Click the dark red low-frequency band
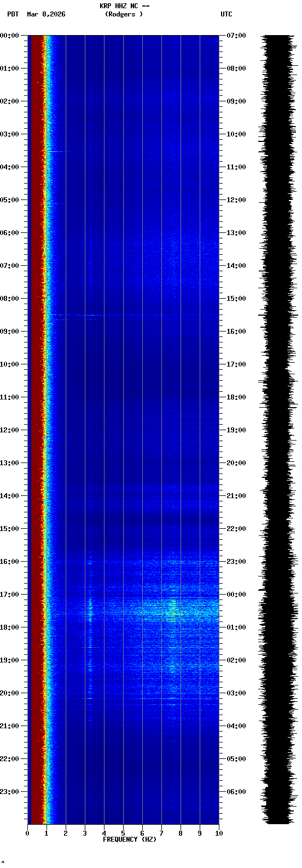This screenshot has width=302, height=868. [x=36, y=429]
